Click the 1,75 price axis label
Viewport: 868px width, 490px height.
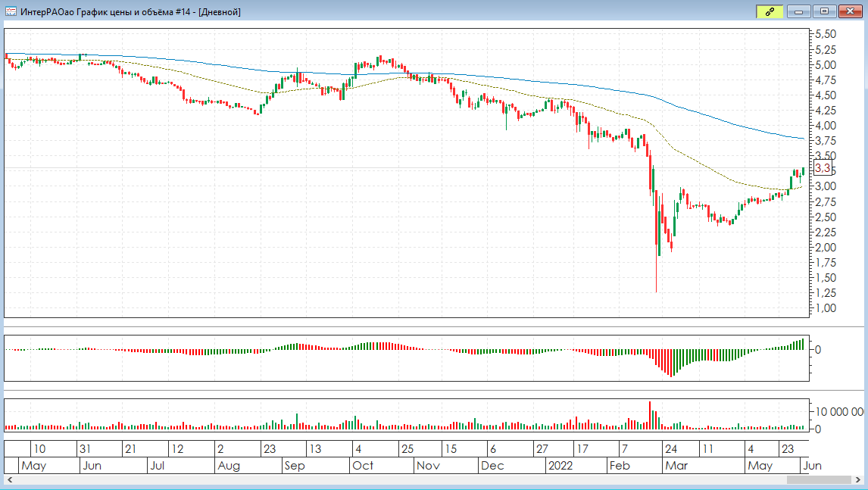pos(826,263)
